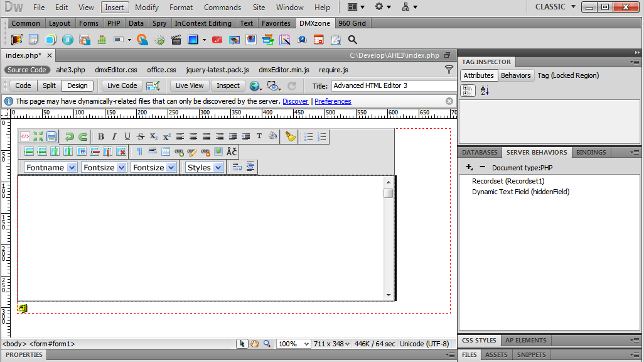The width and height of the screenshot is (644, 362).
Task: Open the Insert menu
Action: 114,8
